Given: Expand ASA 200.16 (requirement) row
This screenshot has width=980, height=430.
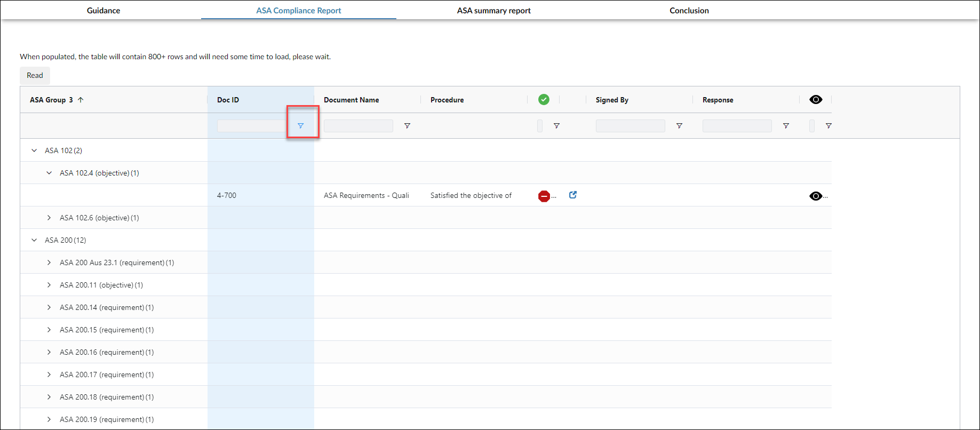Looking at the screenshot, I should click(x=49, y=352).
